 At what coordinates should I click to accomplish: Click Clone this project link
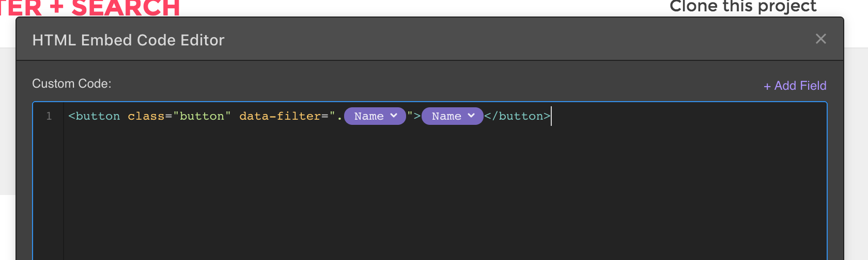point(743,6)
